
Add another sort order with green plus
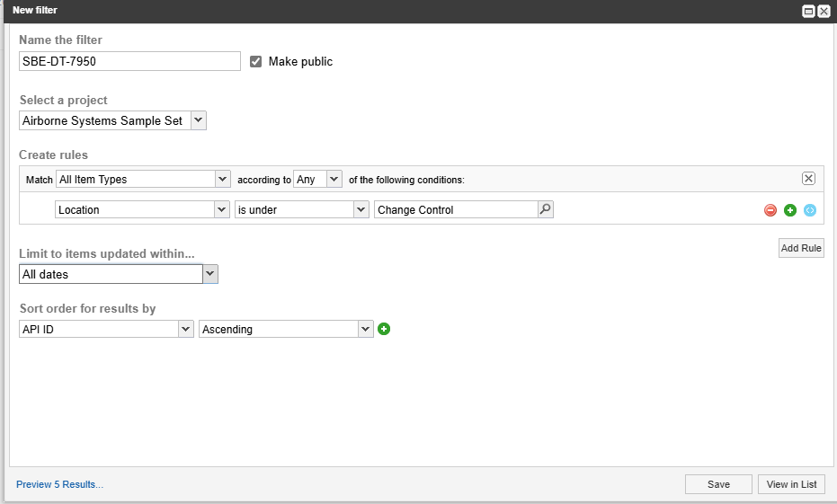384,329
